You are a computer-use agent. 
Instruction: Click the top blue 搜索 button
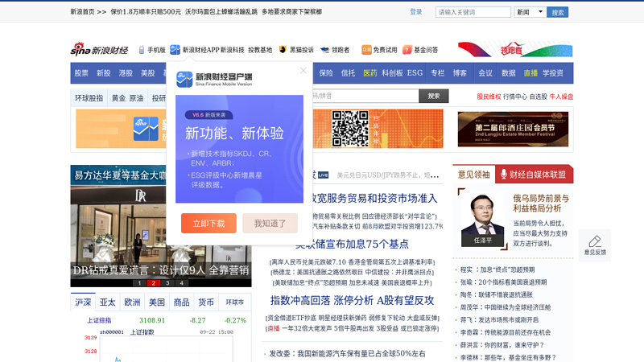point(557,12)
